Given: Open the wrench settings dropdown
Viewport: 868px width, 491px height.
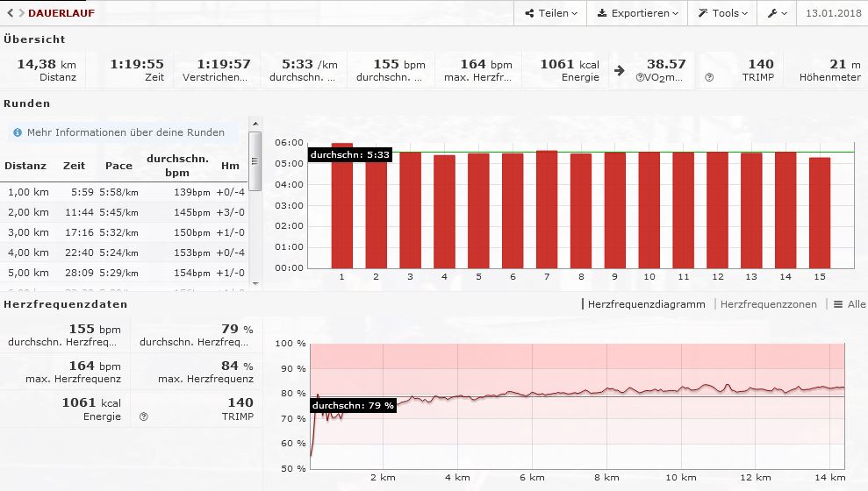Looking at the screenshot, I should (777, 13).
